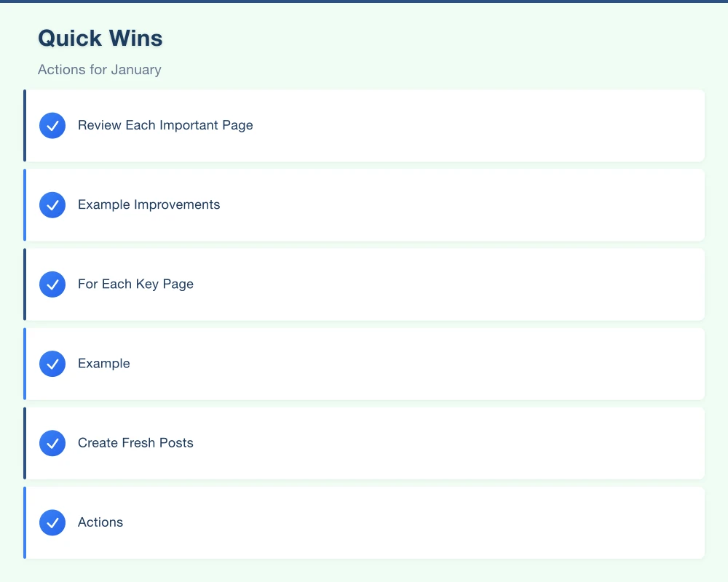This screenshot has width=728, height=582.
Task: Click the Actions card body
Action: pyautogui.click(x=364, y=522)
